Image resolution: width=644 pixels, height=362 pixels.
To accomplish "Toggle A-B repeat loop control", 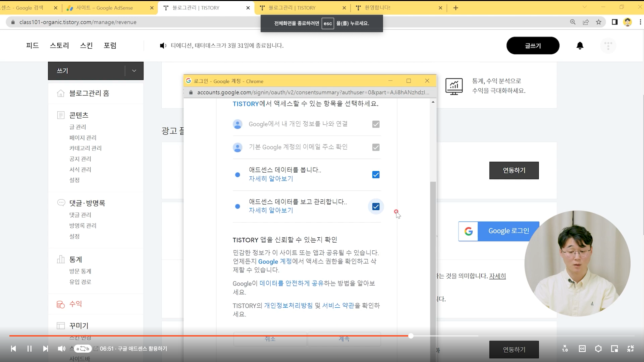I will [83, 349].
